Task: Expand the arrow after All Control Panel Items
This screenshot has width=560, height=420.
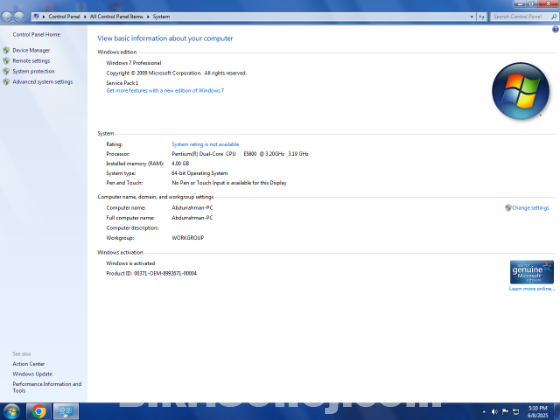Action: 148,16
